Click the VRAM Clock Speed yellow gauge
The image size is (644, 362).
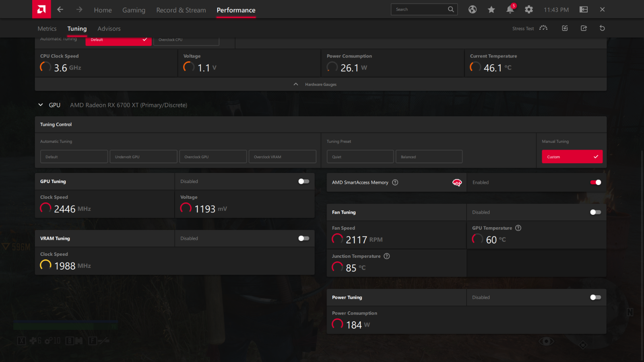[x=45, y=265]
